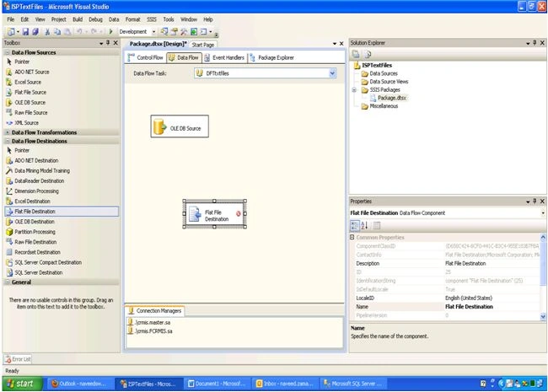548x392 pixels.
Task: Open the Debug menu
Action: coord(95,19)
